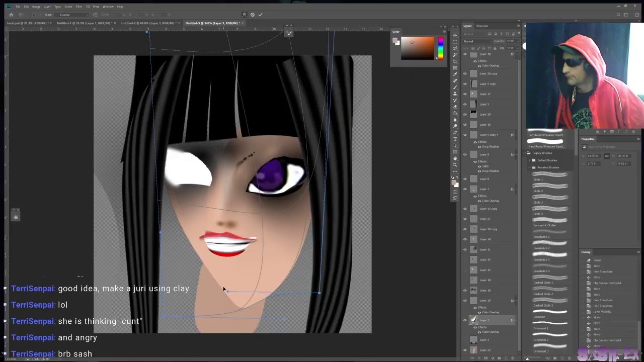The height and width of the screenshot is (362, 644).
Task: Show hidden Layer 12
Action: point(465,269)
